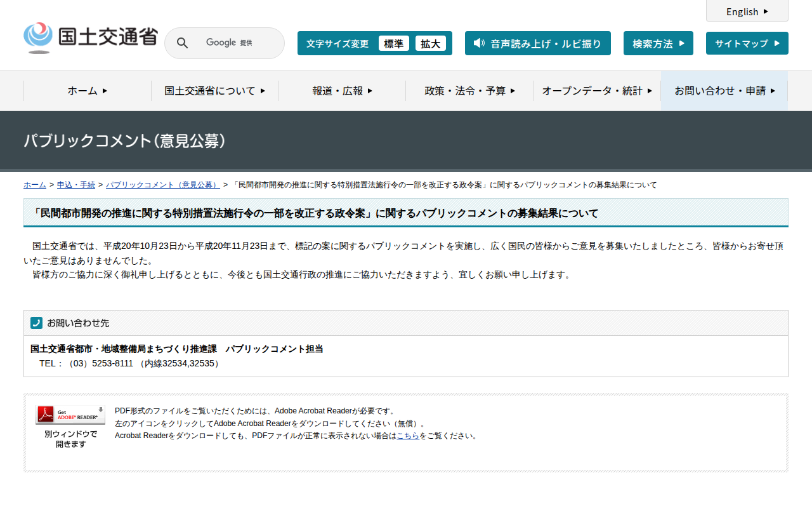
Task: Click the ホーム breadcrumb link
Action: tap(35, 185)
